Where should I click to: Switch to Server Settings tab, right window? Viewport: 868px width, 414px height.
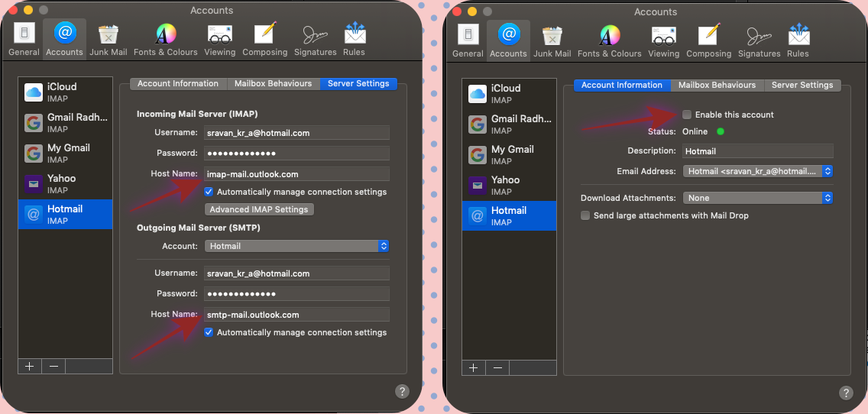(803, 86)
